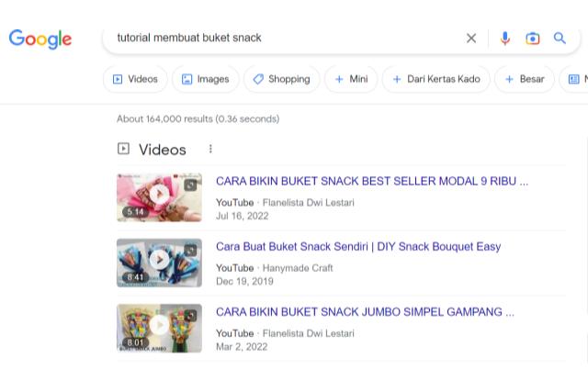The image size is (588, 392).
Task: Open CARA BIKIN BUKET SNACK JUMBO link
Action: point(365,312)
